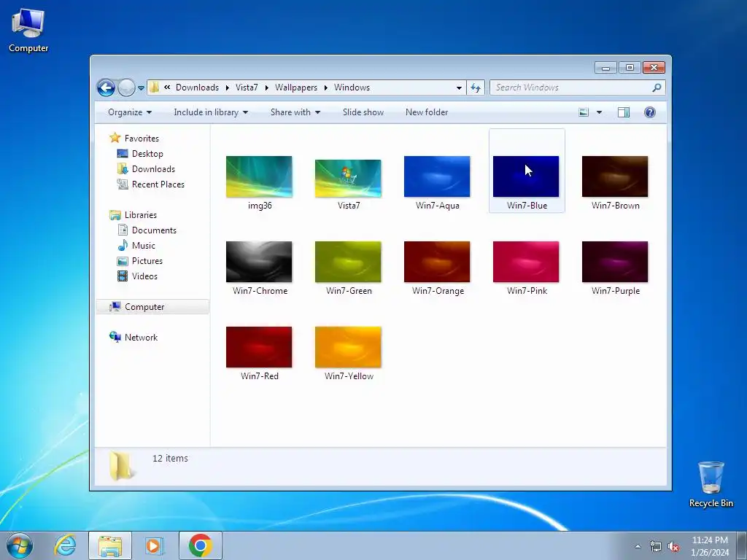Image resolution: width=747 pixels, height=560 pixels.
Task: Open the Windows Start orb
Action: click(20, 545)
